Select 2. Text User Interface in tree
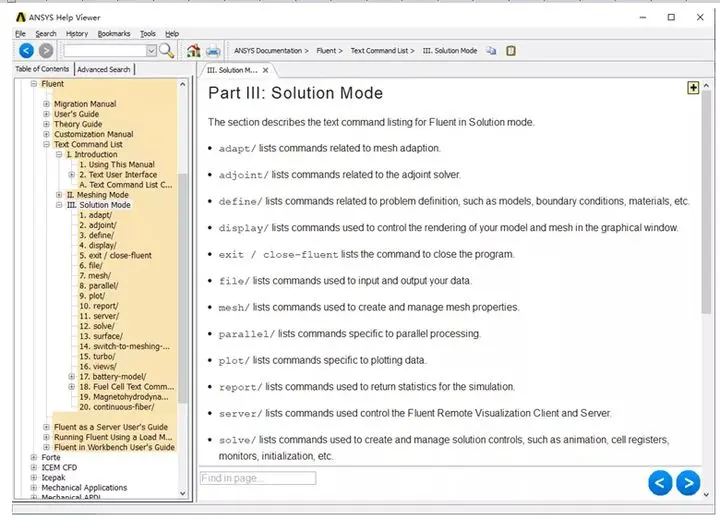This screenshot has width=720, height=520. coord(118,175)
